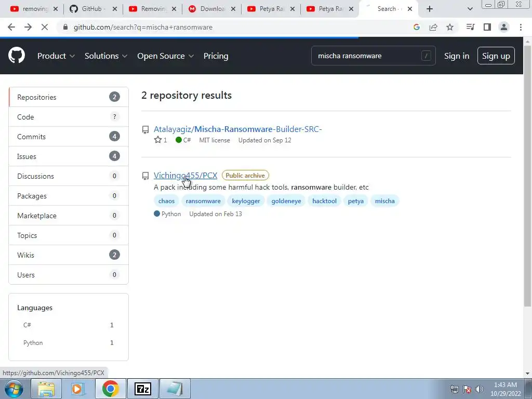Select the Wikis filter
532x399 pixels.
[69, 255]
